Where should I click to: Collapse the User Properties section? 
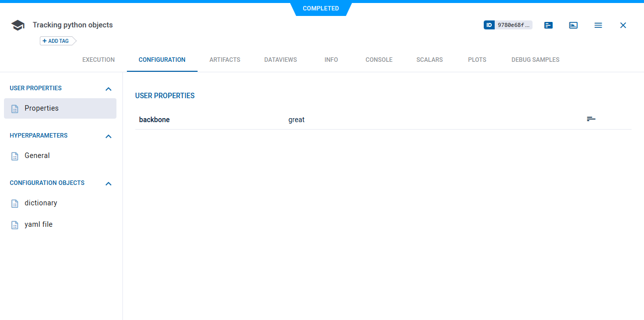pos(108,89)
